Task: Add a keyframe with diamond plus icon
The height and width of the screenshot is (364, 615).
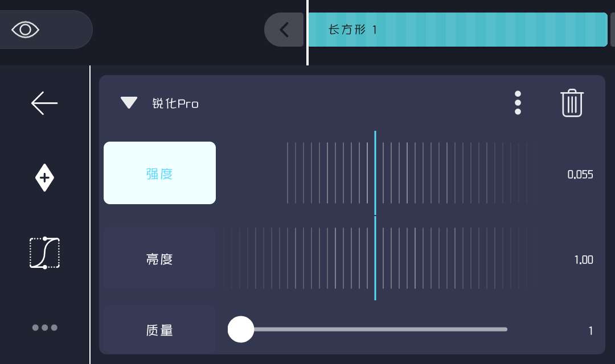Action: tap(44, 178)
